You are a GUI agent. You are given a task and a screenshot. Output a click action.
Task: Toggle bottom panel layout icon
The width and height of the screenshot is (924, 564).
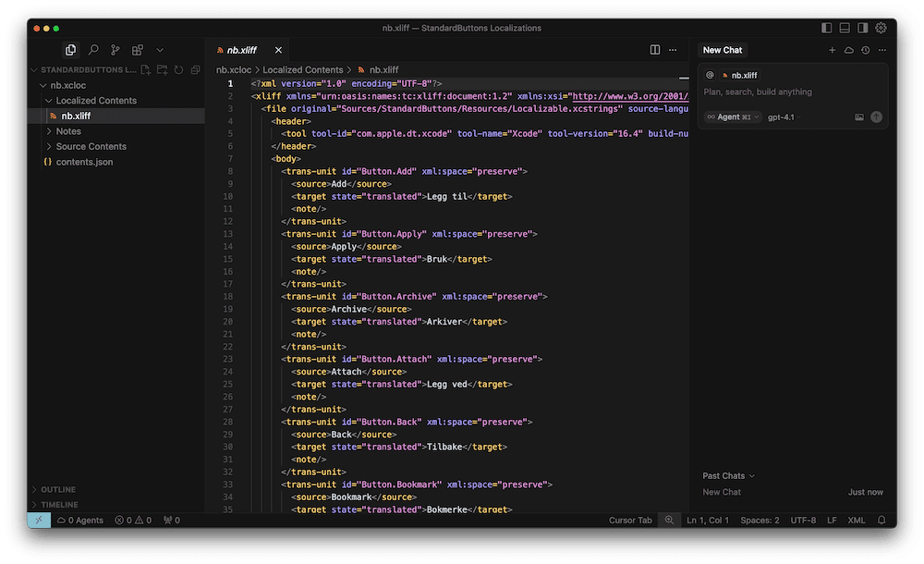pyautogui.click(x=845, y=28)
